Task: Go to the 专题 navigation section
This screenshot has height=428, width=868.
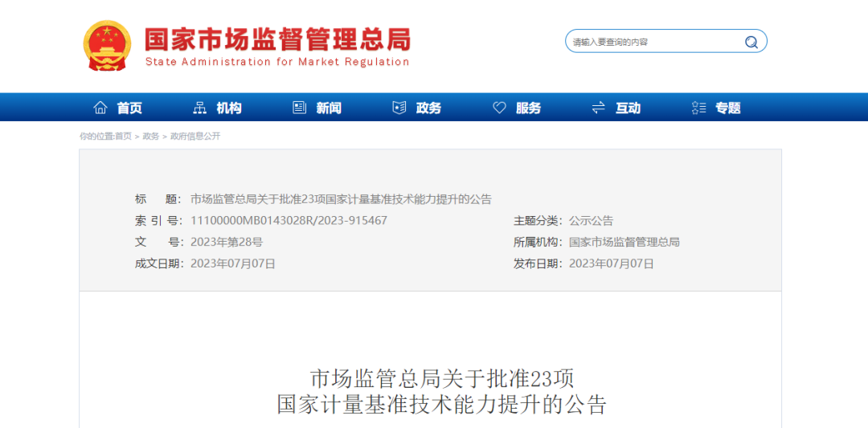Action: (x=727, y=108)
